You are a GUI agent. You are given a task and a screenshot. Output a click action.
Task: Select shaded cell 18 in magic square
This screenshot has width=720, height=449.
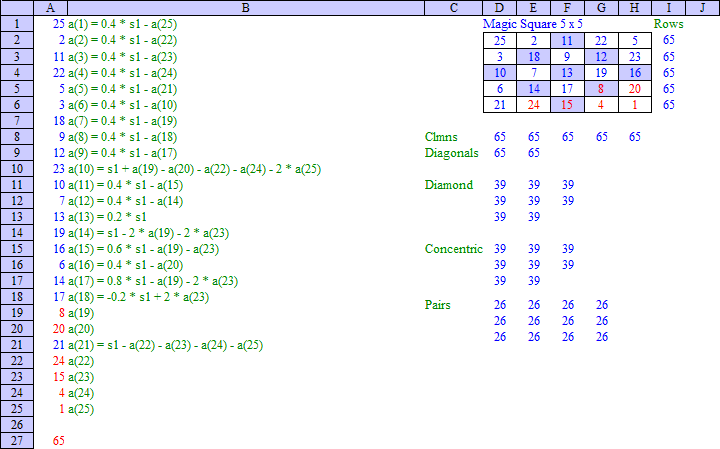tap(534, 56)
